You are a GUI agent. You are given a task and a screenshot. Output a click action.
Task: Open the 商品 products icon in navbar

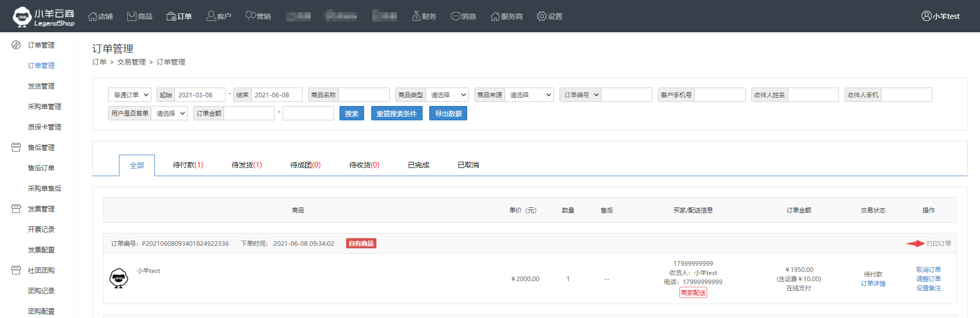click(x=132, y=16)
